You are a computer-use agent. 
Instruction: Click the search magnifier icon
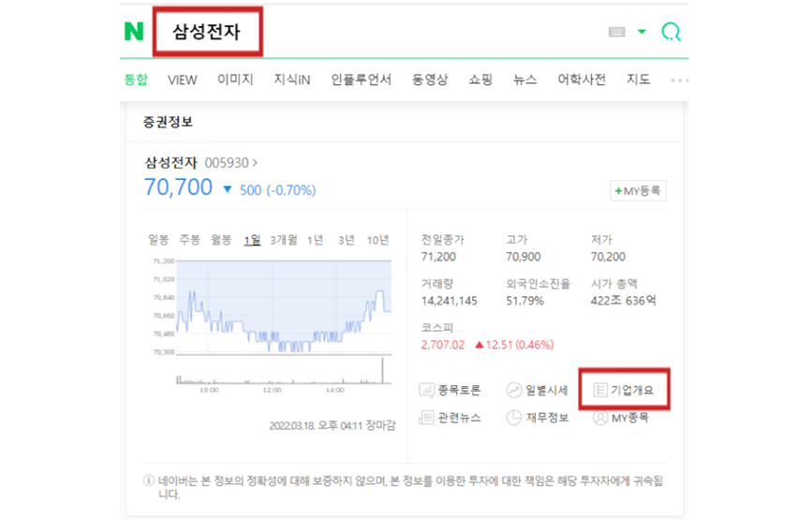(672, 32)
